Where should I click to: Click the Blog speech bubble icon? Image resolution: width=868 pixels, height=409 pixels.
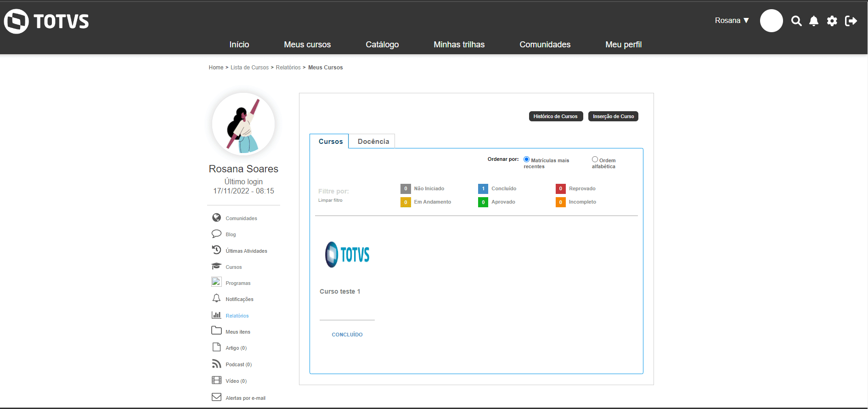pos(216,234)
